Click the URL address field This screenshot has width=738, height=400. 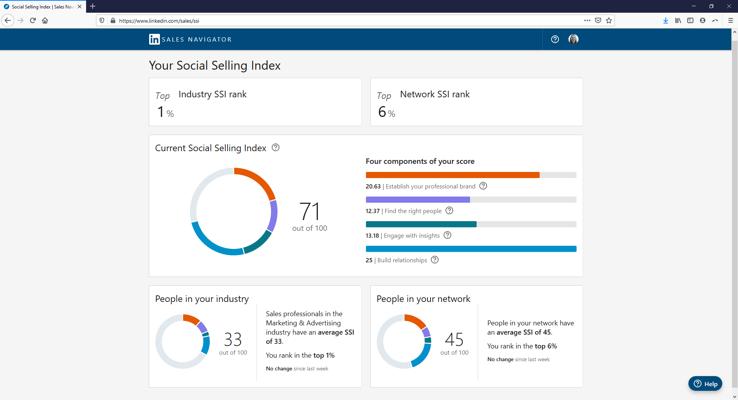(348, 21)
